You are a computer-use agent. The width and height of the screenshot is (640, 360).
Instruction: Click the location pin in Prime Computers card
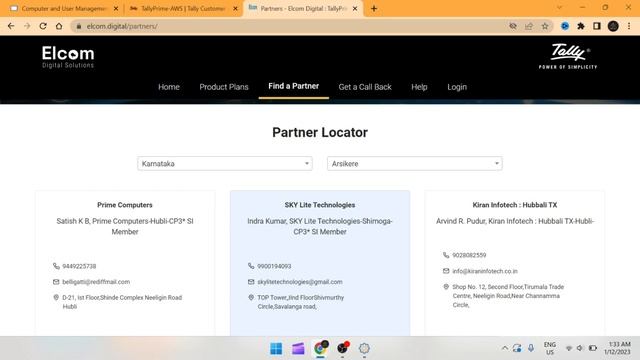click(56, 298)
